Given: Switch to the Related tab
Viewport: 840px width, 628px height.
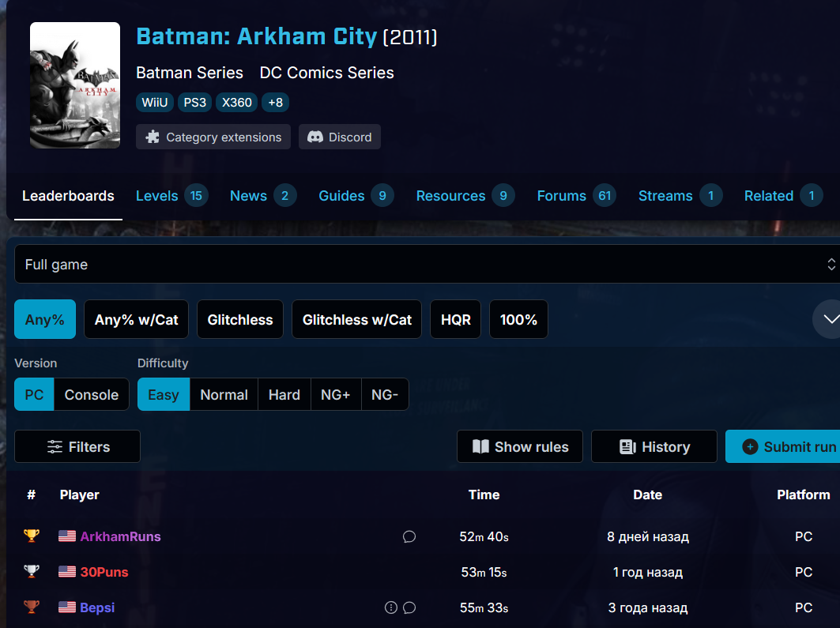Looking at the screenshot, I should coord(783,196).
